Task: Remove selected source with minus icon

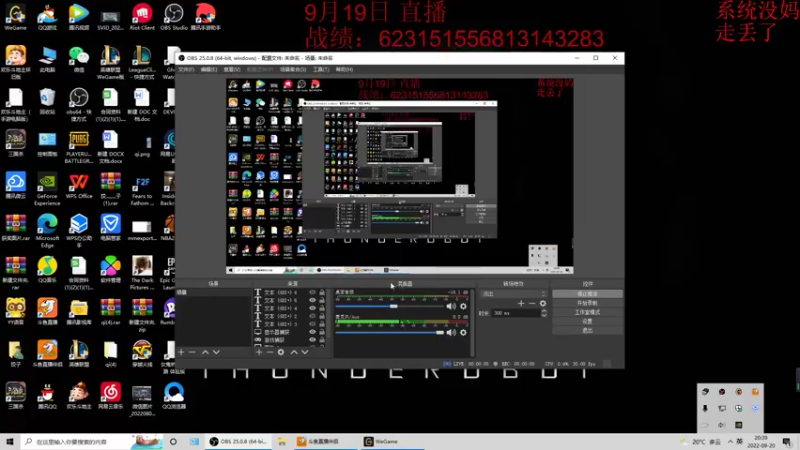Action: click(x=270, y=352)
